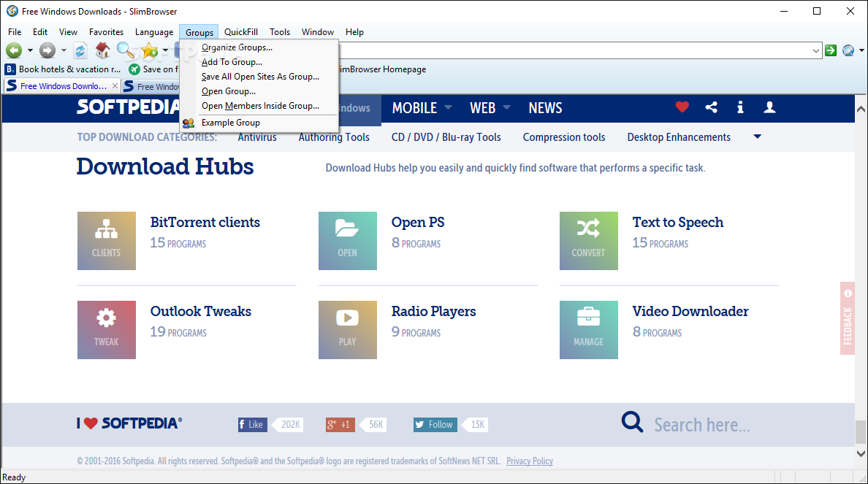Click the Open PS folder tile icon
The height and width of the screenshot is (484, 868).
[348, 241]
